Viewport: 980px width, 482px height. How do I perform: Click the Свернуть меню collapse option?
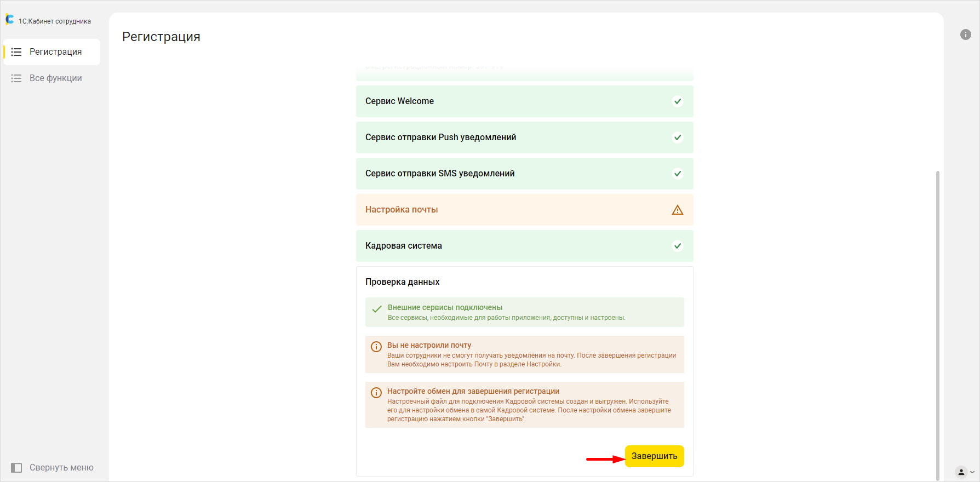coord(52,468)
